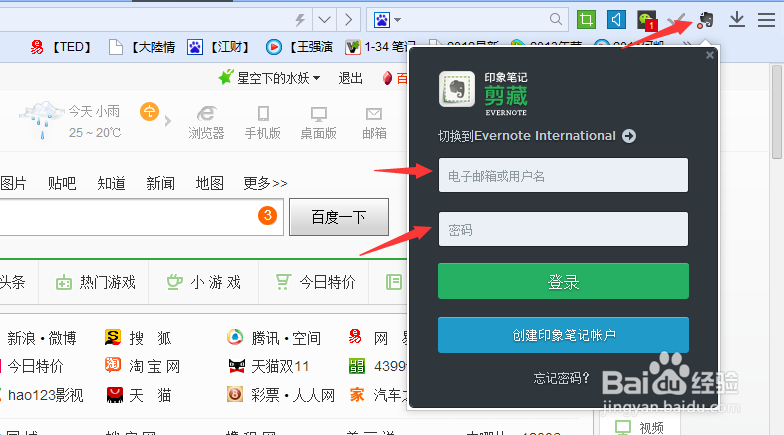
Task: Click the lightning speed mode icon
Action: tap(300, 20)
